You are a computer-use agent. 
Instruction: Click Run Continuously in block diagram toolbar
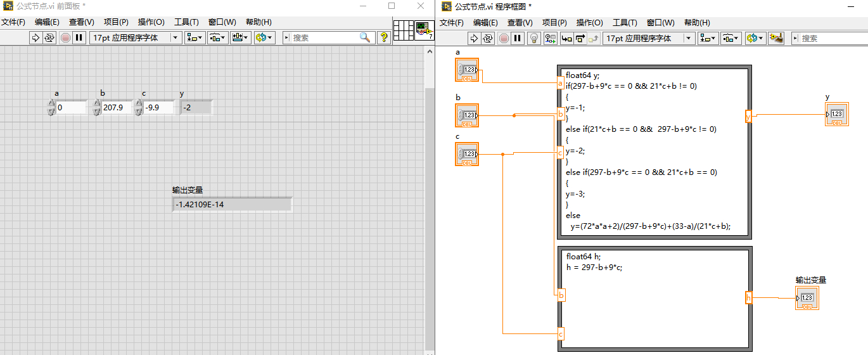pos(488,39)
